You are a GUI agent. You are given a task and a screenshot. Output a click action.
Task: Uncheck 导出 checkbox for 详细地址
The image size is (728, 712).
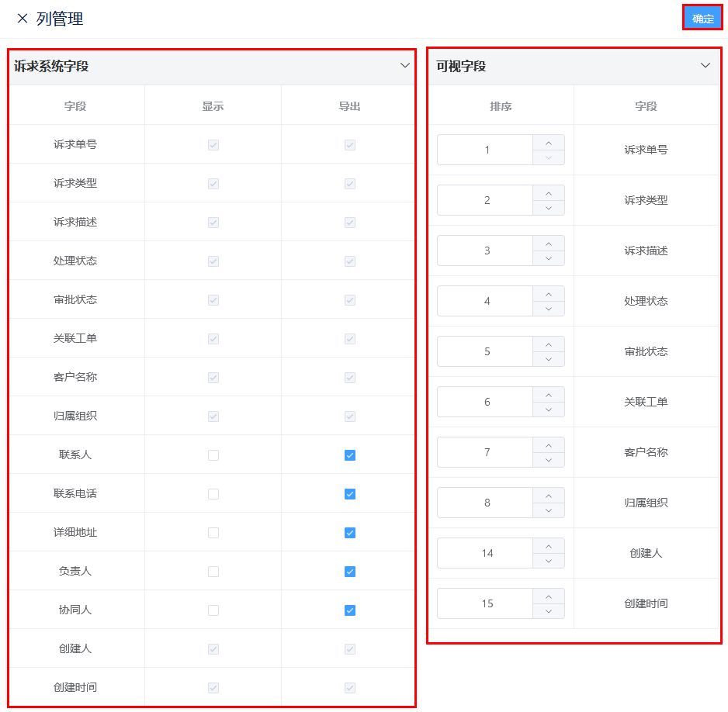click(x=350, y=533)
